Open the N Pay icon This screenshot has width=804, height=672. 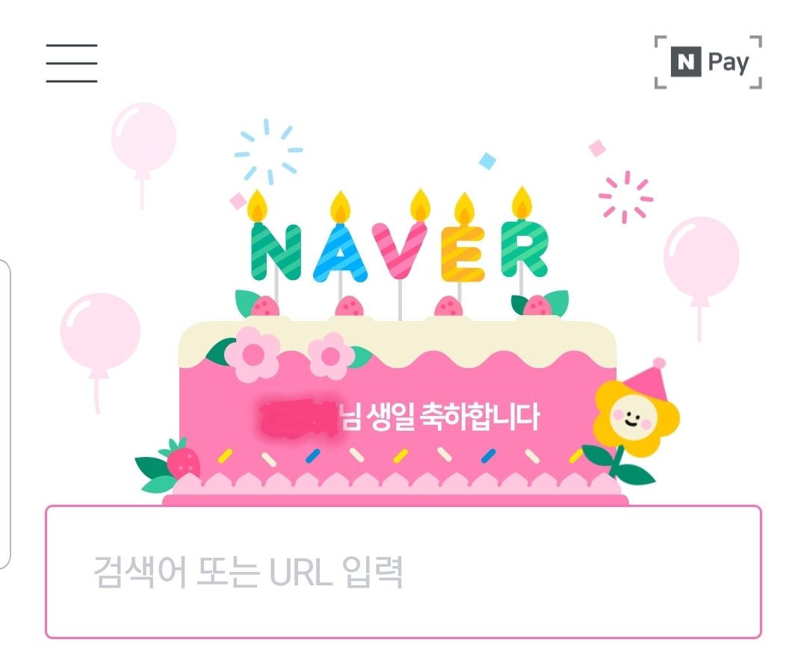(708, 62)
